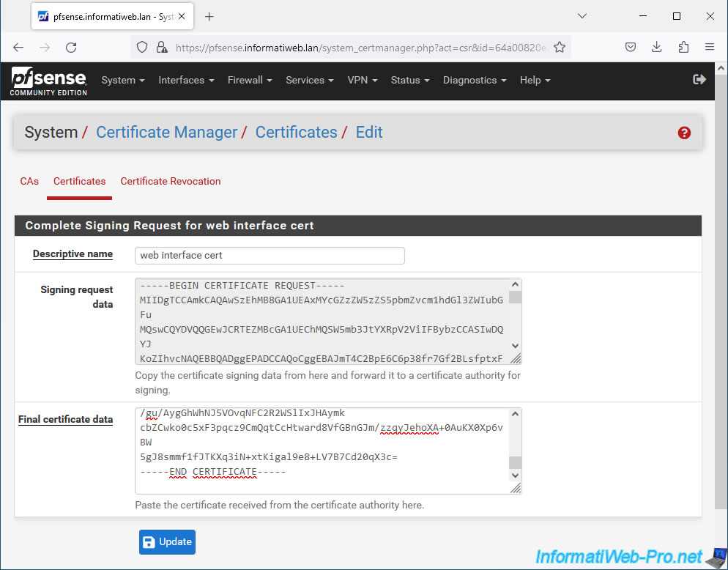Open the red help question mark icon
728x570 pixels.
684,133
